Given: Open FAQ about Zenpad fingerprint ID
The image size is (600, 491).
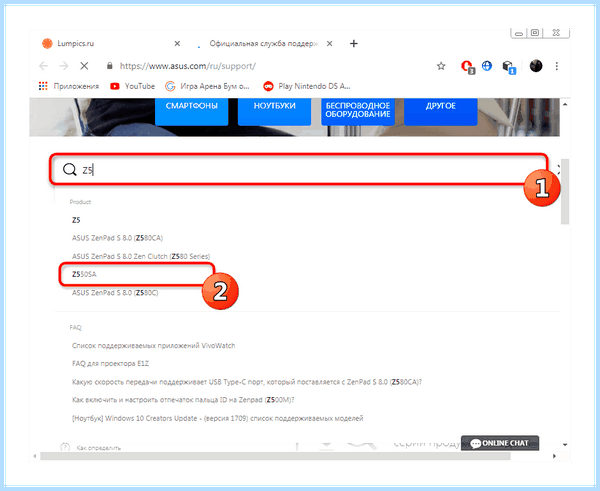Looking at the screenshot, I should click(183, 400).
